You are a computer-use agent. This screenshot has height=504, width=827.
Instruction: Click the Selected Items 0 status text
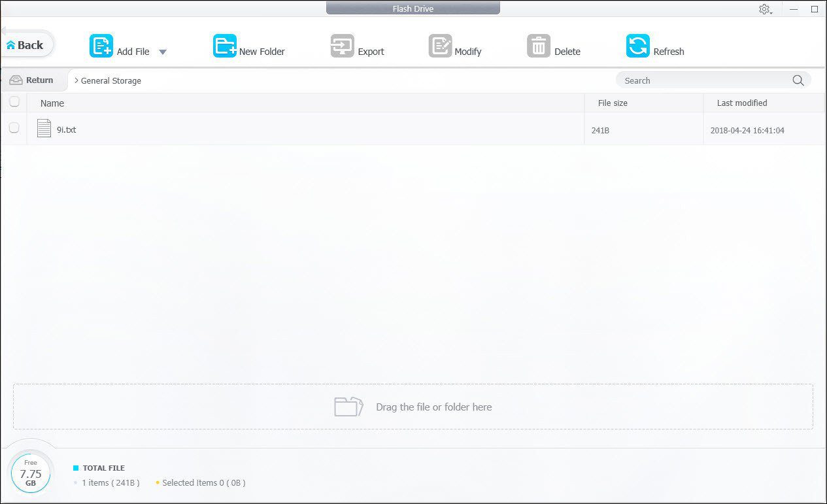click(204, 483)
